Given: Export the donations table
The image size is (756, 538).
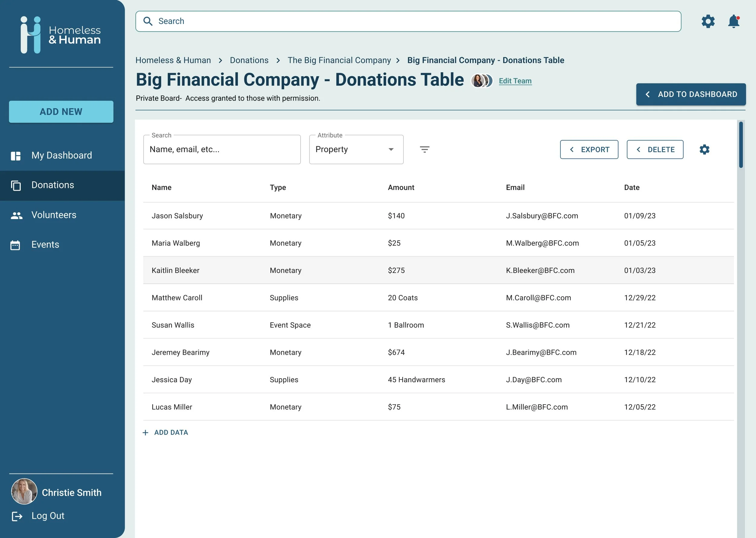Looking at the screenshot, I should [x=589, y=149].
